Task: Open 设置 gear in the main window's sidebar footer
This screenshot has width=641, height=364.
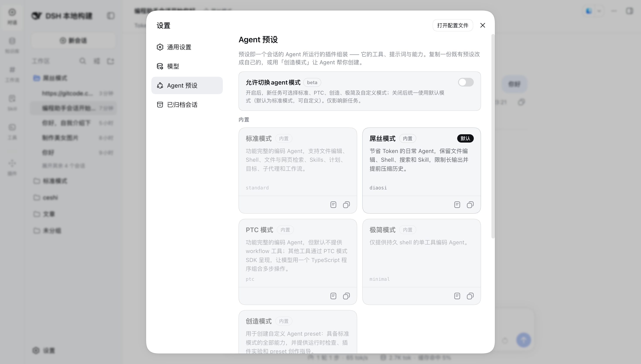Action: pos(44,350)
